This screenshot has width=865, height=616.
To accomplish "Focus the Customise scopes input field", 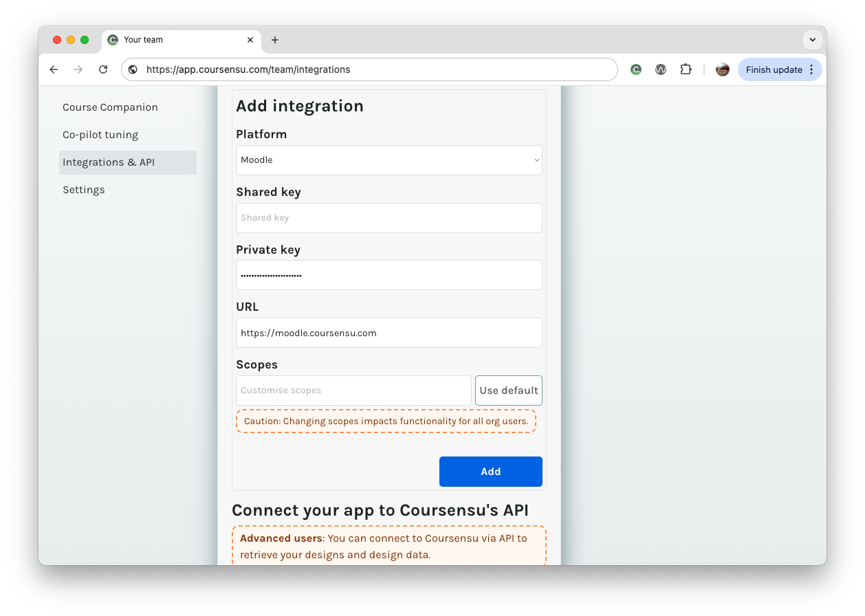I will click(x=353, y=390).
